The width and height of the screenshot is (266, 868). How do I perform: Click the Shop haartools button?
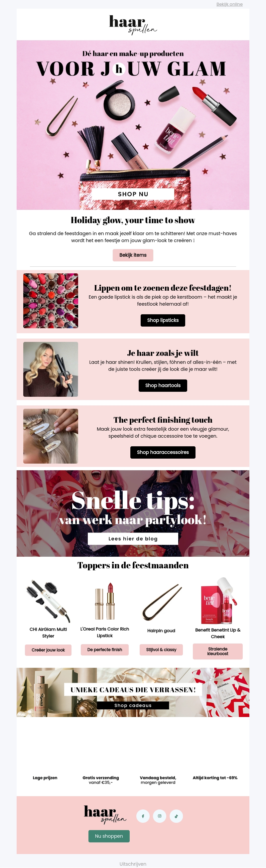[x=163, y=385]
